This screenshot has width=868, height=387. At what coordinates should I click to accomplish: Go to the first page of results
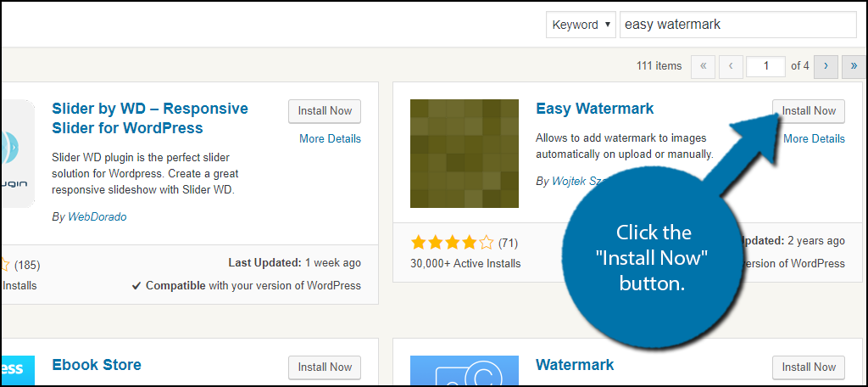coord(703,66)
